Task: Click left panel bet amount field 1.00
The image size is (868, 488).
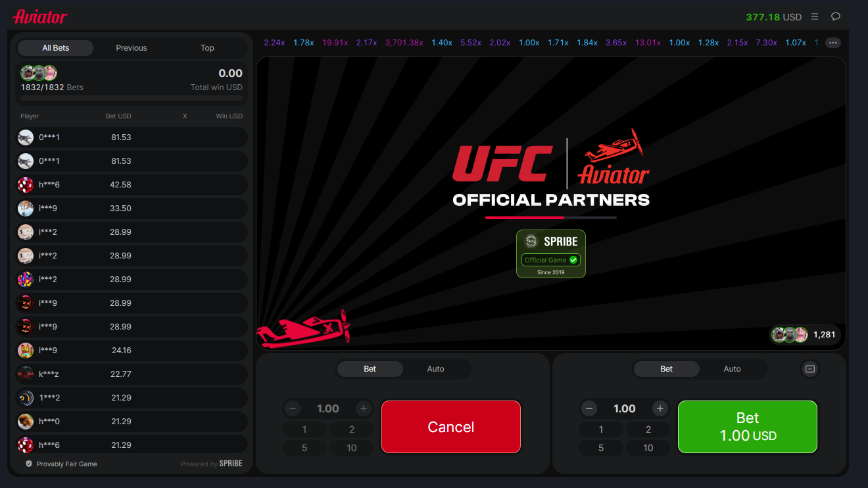Action: tap(328, 408)
